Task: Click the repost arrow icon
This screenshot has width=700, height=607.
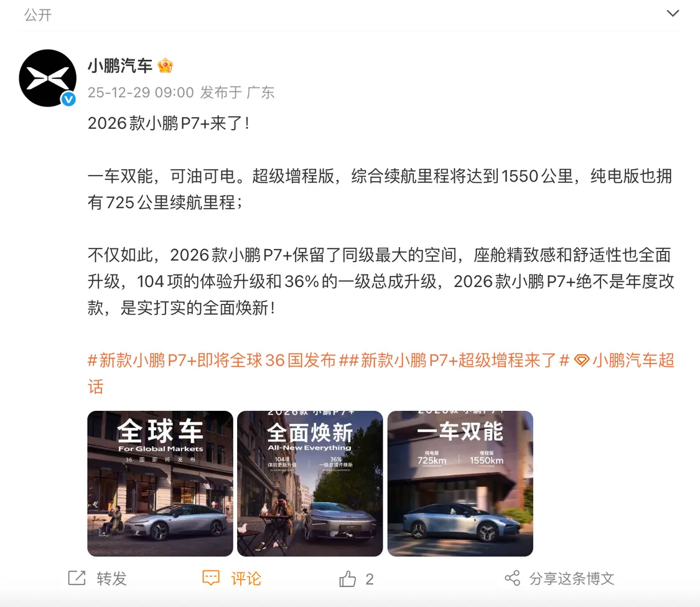Action: [77, 578]
